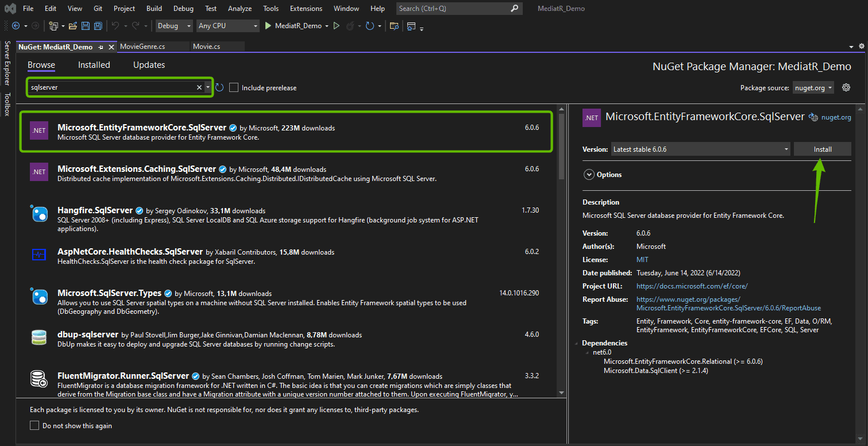Click the Restart circular arrow toolbar icon

(x=370, y=26)
